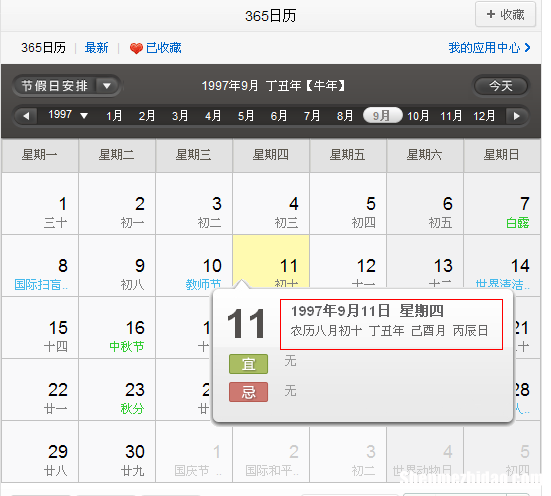Select the 7月 month tab
The height and width of the screenshot is (496, 551).
pos(312,116)
